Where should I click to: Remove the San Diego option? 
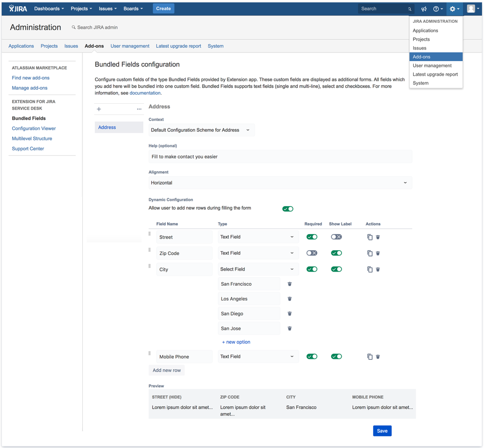(290, 314)
